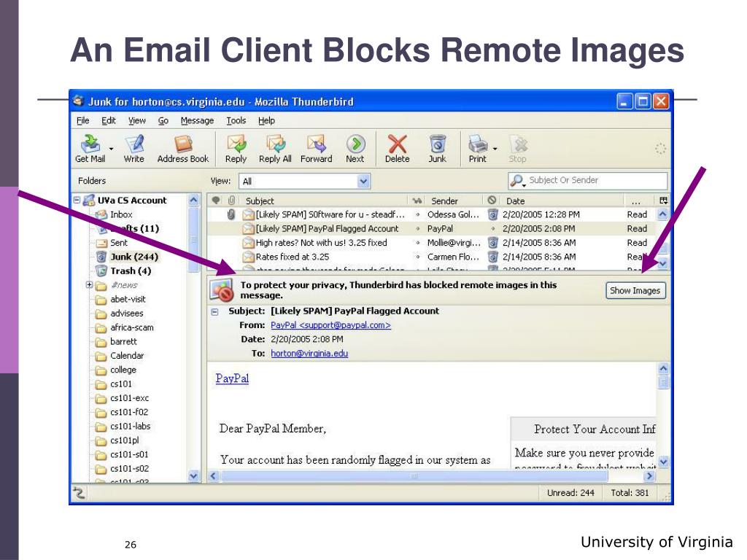
Task: Sort messages by Sender column
Action: (455, 201)
